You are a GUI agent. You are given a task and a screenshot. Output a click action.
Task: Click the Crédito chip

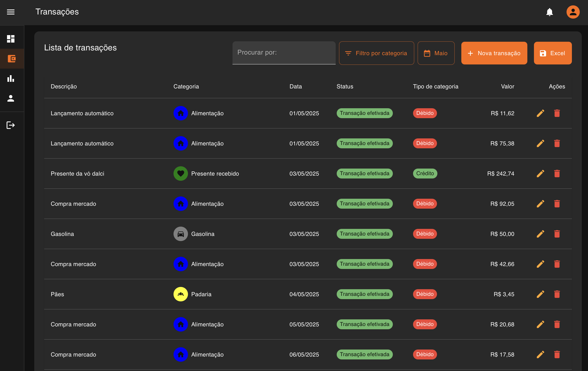pyautogui.click(x=425, y=173)
